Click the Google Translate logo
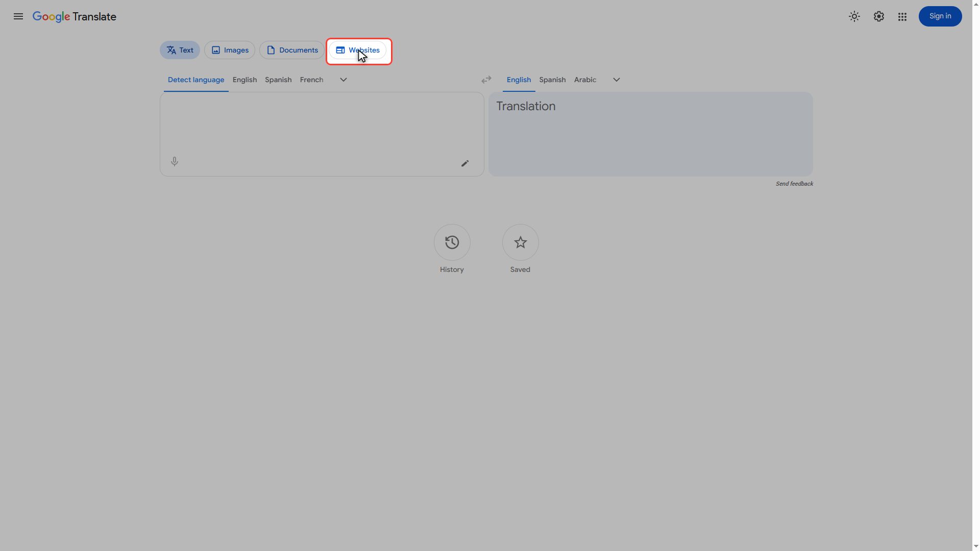 click(75, 16)
